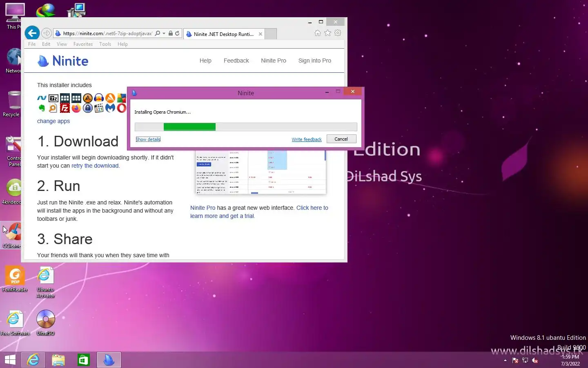Open Help link on Ninite page

point(205,61)
